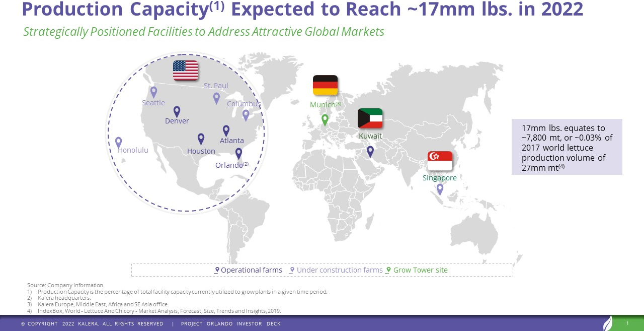Click the Honolulu label
The width and height of the screenshot is (644, 331).
(x=133, y=150)
